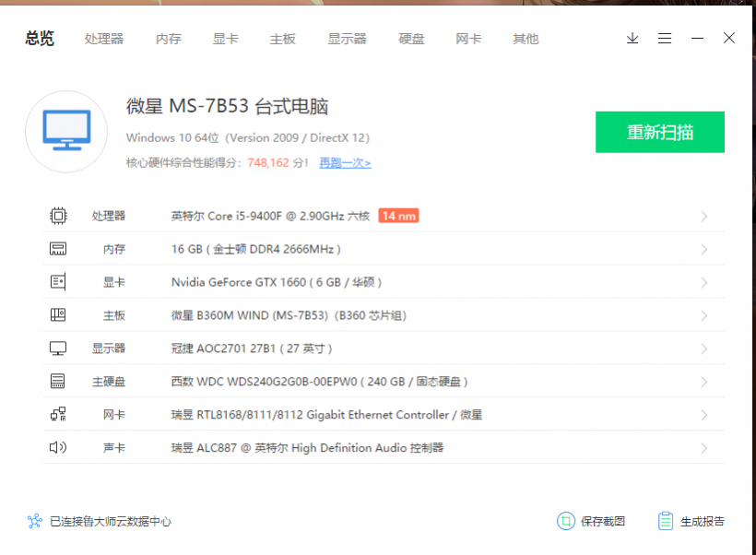This screenshot has height=555, width=756.
Task: Click 微星 B360M WIND motherboard text
Action: tap(289, 315)
